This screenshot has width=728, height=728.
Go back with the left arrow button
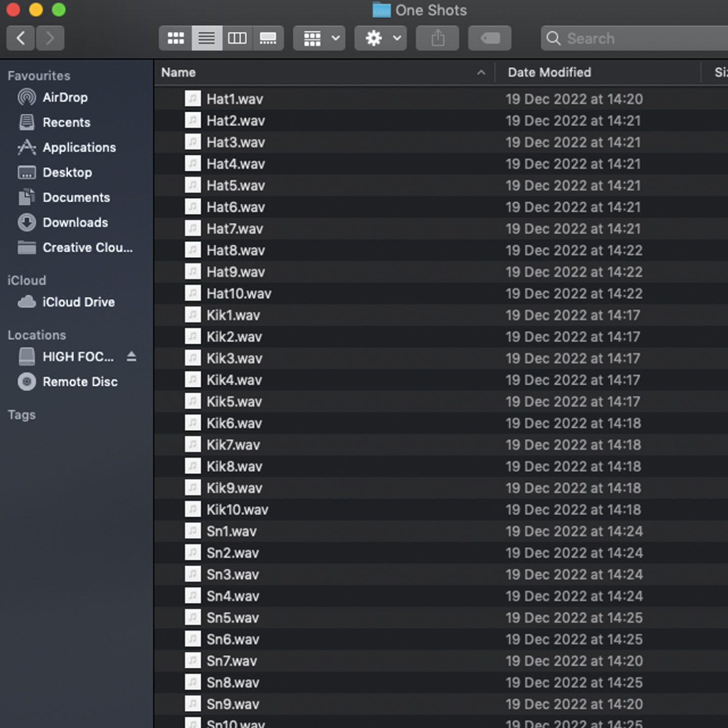[x=21, y=38]
